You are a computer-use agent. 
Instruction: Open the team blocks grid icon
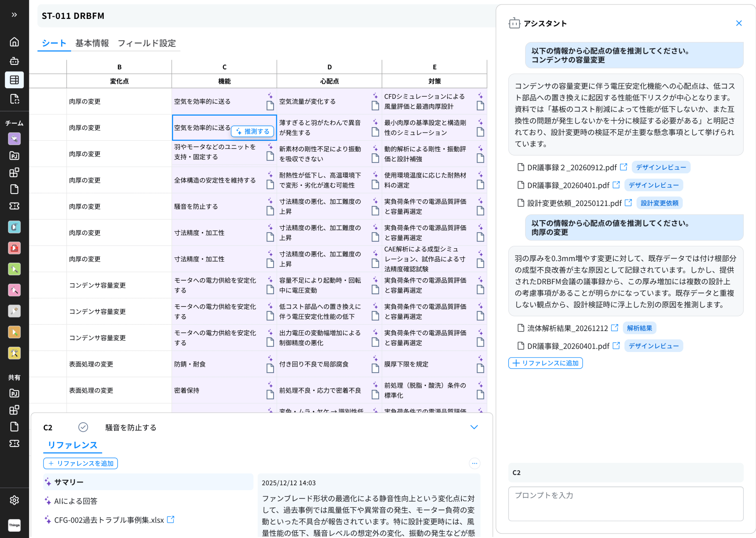tap(14, 172)
